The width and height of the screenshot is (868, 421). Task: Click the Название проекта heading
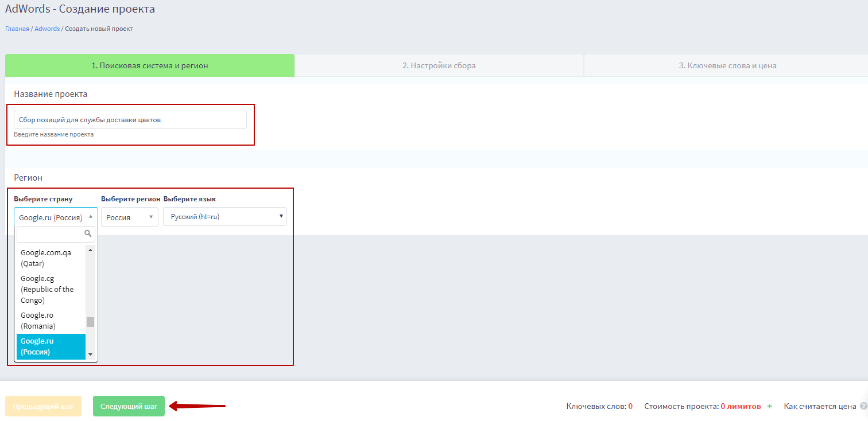pos(51,94)
